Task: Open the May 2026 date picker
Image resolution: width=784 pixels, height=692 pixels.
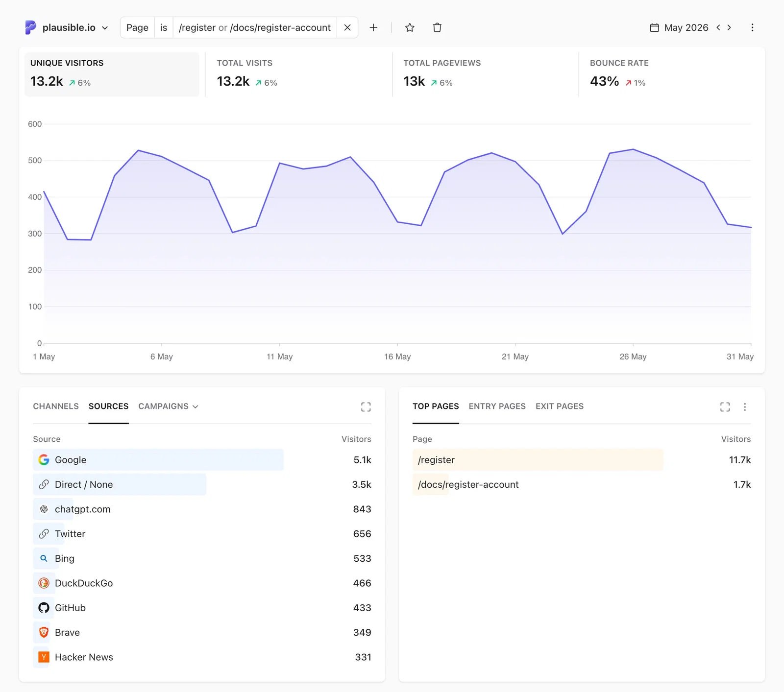Action: click(x=679, y=27)
